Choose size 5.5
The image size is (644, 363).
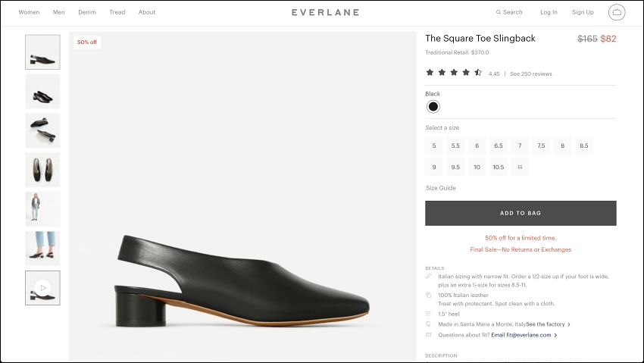455,146
